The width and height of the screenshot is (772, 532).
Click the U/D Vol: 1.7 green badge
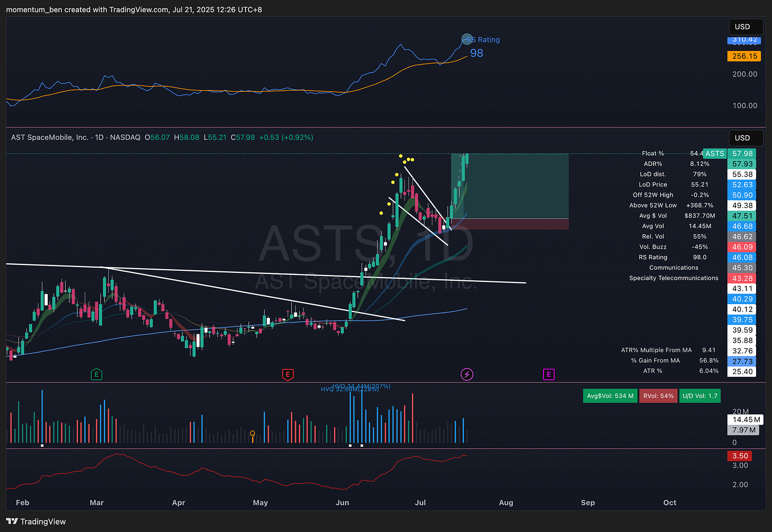(700, 396)
